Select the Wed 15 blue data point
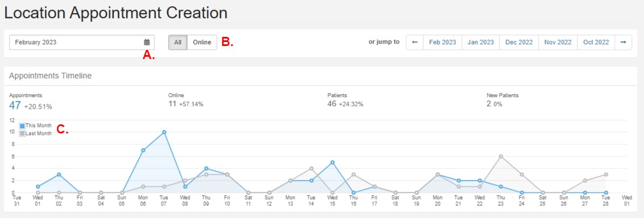Image resolution: width=644 pixels, height=218 pixels. pyautogui.click(x=333, y=162)
